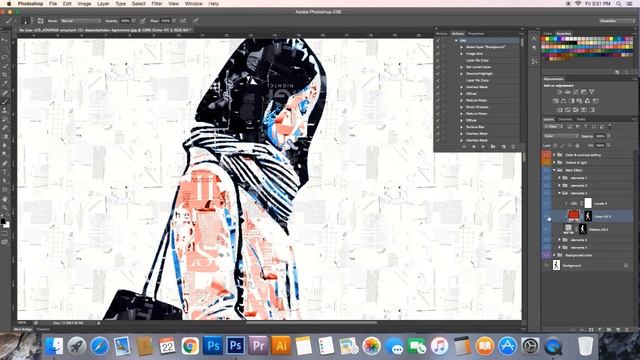Add an Invert adjustment
The width and height of the screenshot is (640, 360).
[x=559, y=110]
